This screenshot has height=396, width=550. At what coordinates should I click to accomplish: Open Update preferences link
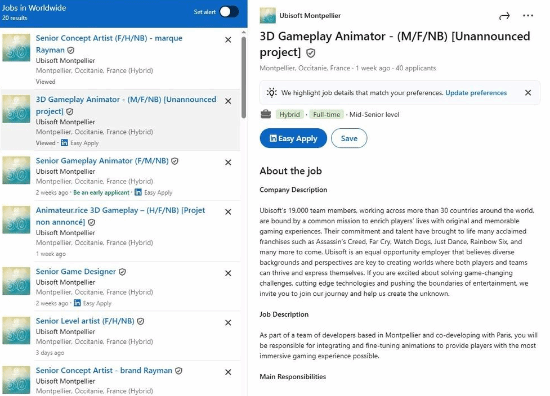click(476, 93)
